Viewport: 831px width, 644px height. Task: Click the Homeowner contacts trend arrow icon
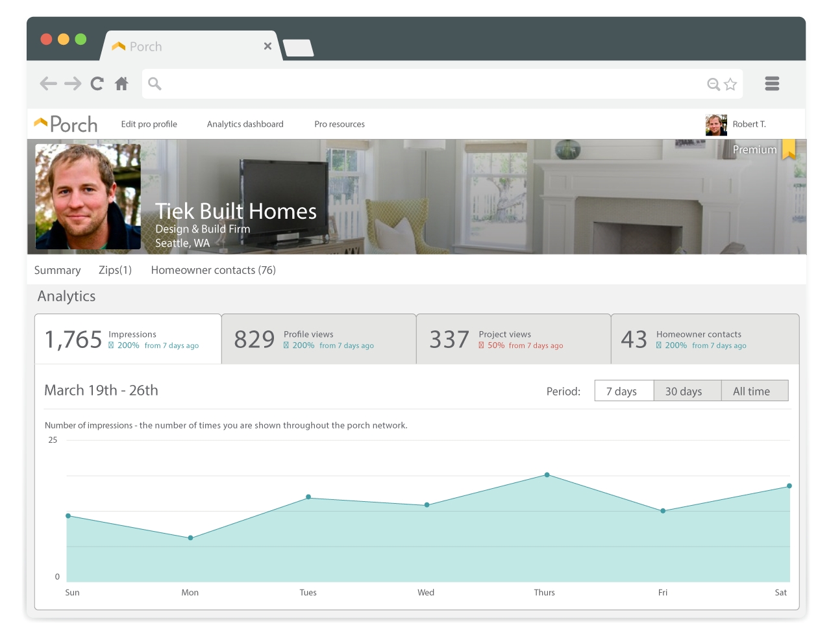(x=659, y=345)
